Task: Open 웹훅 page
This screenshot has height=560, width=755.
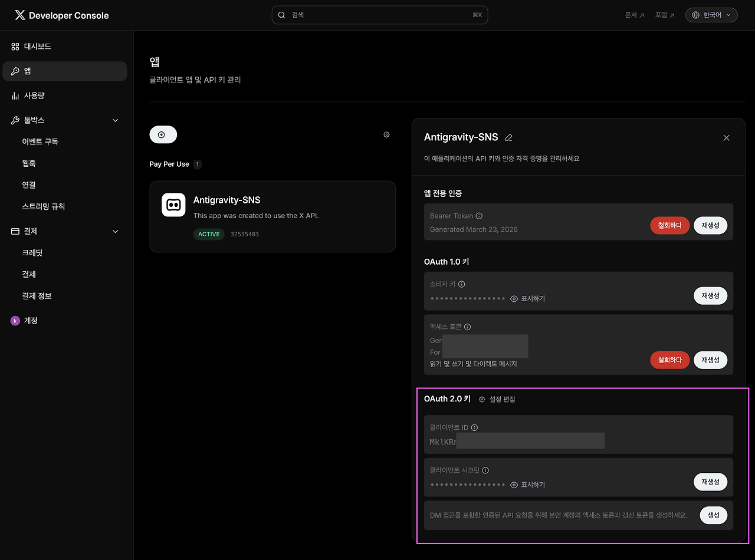Action: (x=29, y=163)
